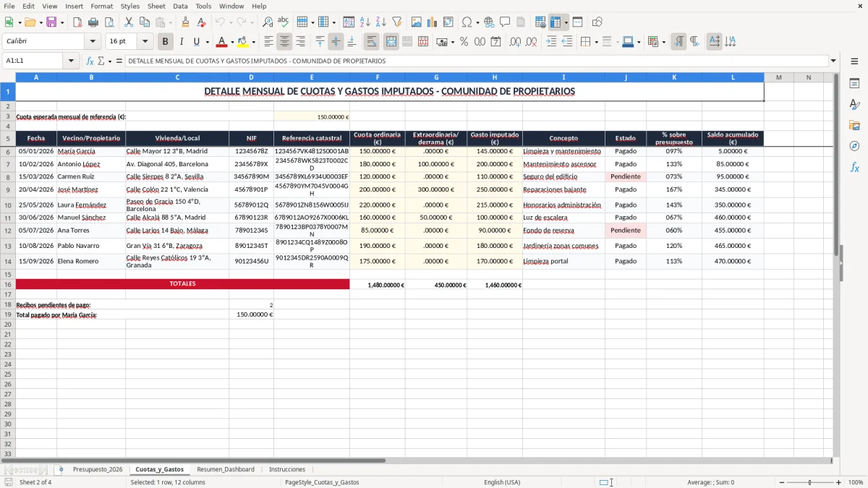
Task: Format as percent
Action: 464,42
